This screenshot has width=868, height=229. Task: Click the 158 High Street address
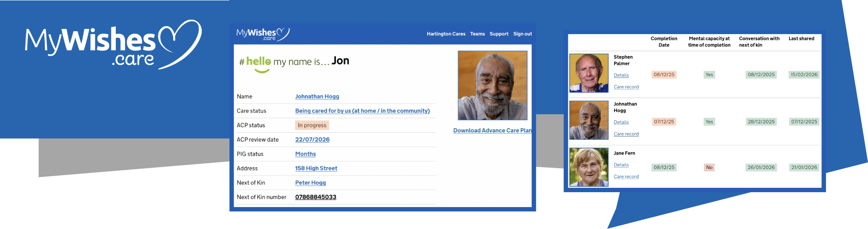[x=316, y=168]
